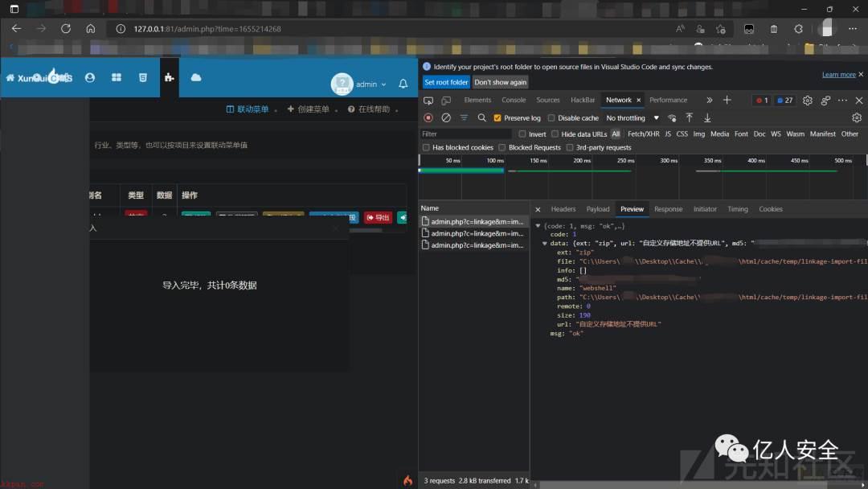This screenshot has width=868, height=489.
Task: Open browser settings and more menu
Action: [x=853, y=28]
